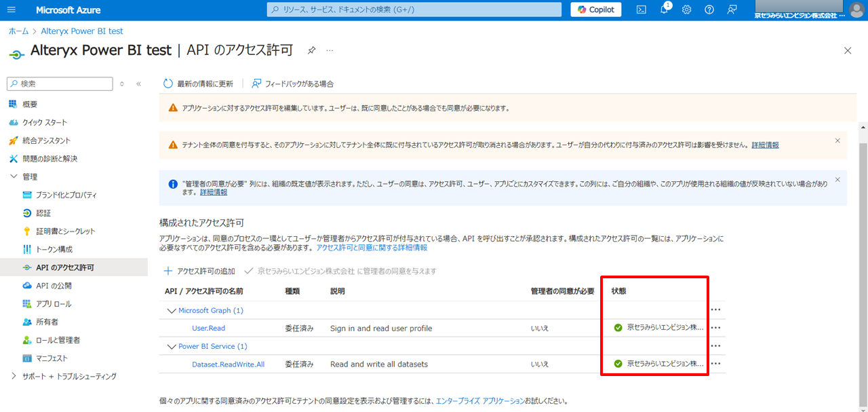Pin the API permissions blade
The image size is (868, 412).
(x=312, y=50)
